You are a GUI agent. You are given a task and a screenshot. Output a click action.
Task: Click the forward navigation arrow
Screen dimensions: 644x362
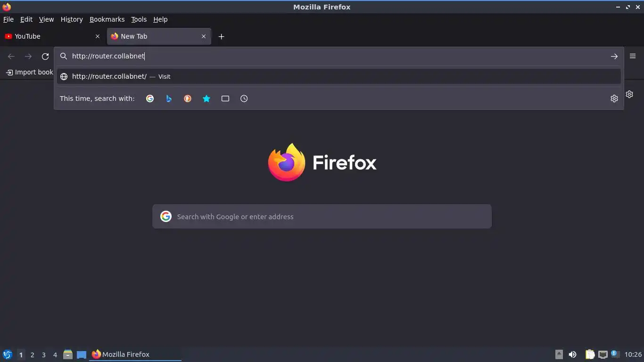(x=28, y=56)
